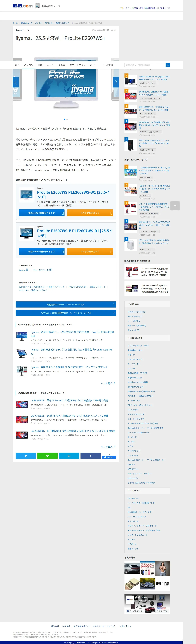The width and height of the screenshot is (196, 644).
Task: Select 自動車 navigation tab
Action: click(62, 65)
